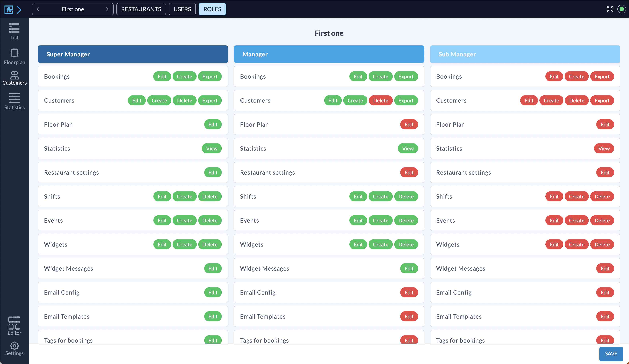
Task: Toggle Super Manager Widget Messages Edit
Action: click(213, 268)
